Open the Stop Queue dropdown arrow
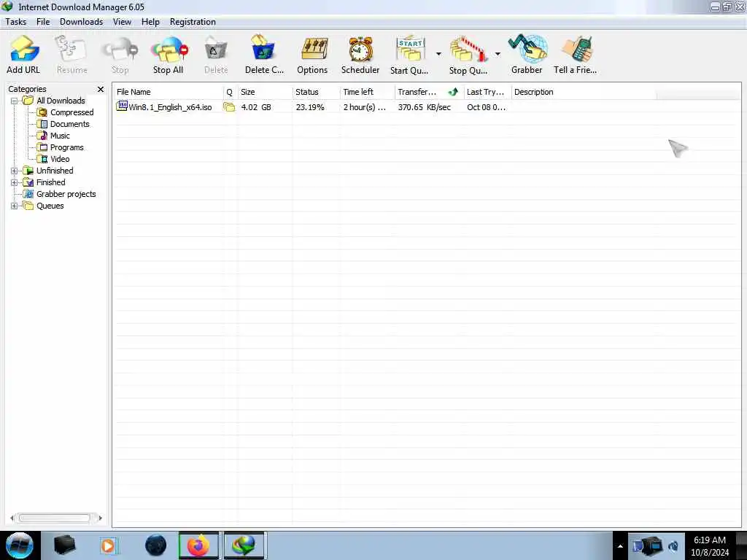747x560 pixels. [x=498, y=54]
